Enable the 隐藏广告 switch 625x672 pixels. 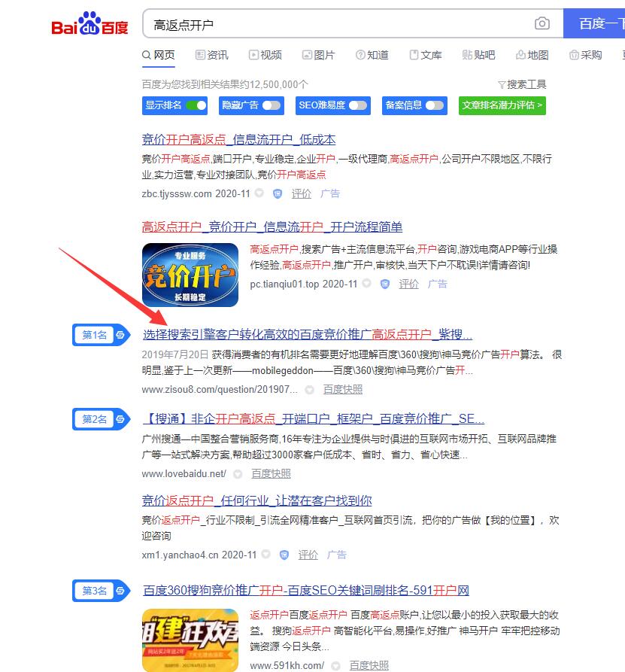click(x=272, y=105)
